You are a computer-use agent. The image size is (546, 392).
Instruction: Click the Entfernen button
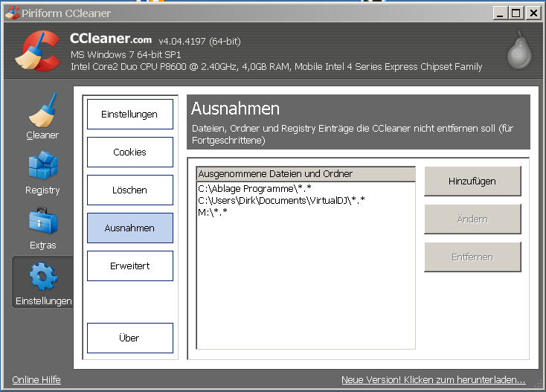click(472, 257)
